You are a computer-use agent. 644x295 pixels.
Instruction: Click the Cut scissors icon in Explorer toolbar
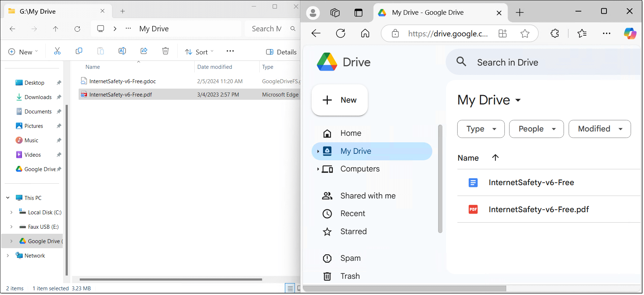pos(57,51)
